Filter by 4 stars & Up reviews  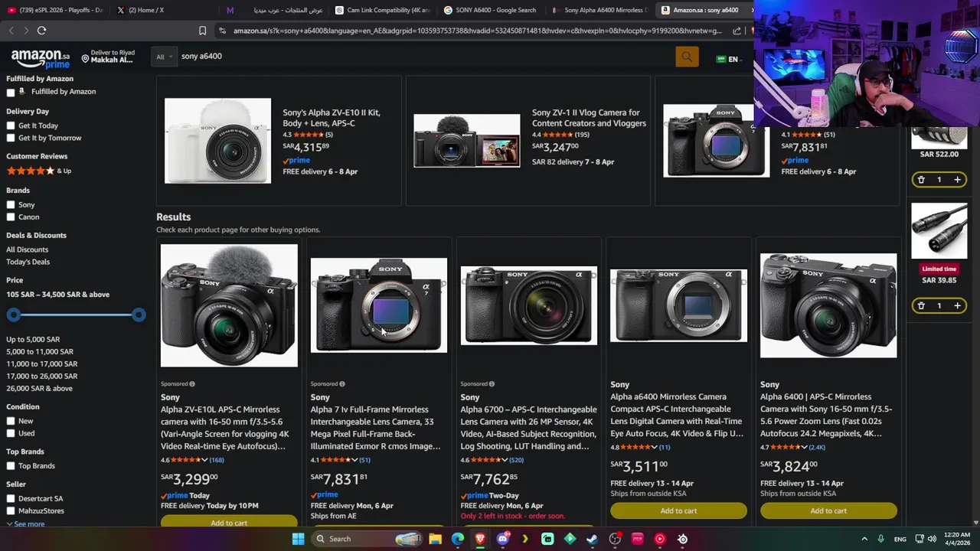[x=38, y=171]
